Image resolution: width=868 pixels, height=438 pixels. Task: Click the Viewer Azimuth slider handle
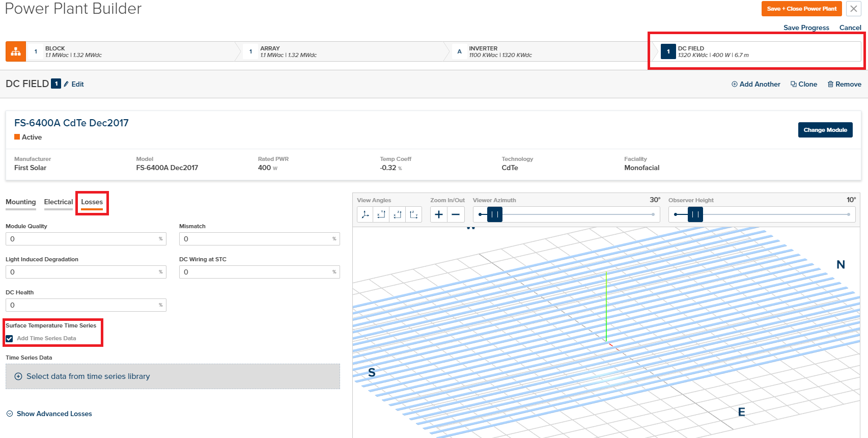pyautogui.click(x=495, y=214)
